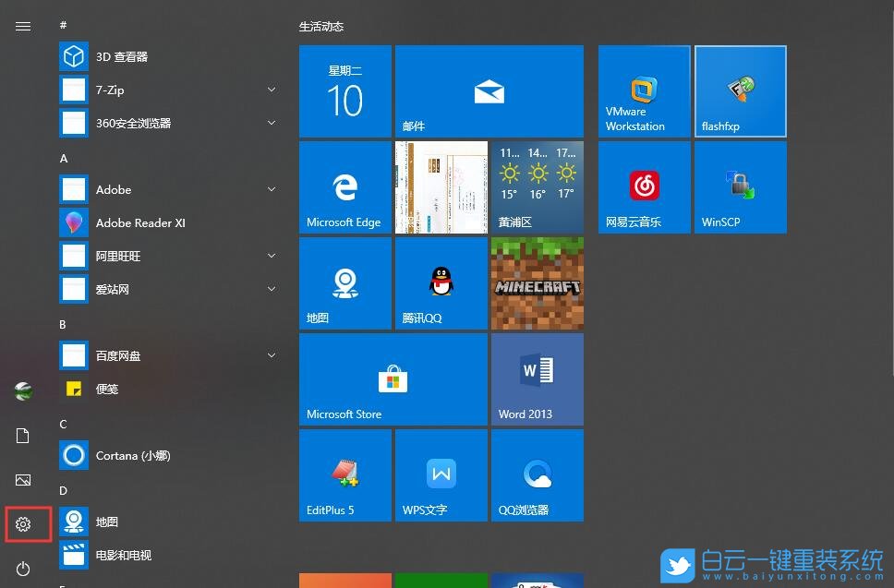Expand the Adobe folder entry
The width and height of the screenshot is (894, 588).
pyautogui.click(x=271, y=189)
